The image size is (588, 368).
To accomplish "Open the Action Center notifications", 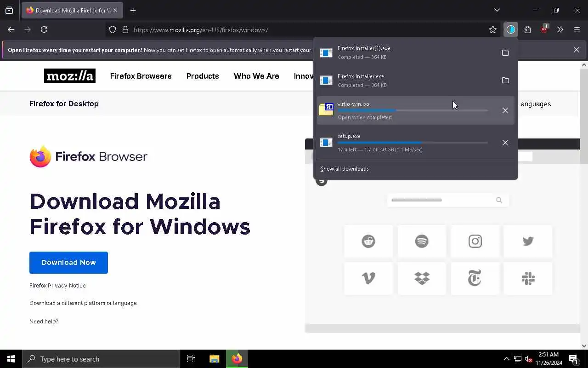I will point(574,359).
